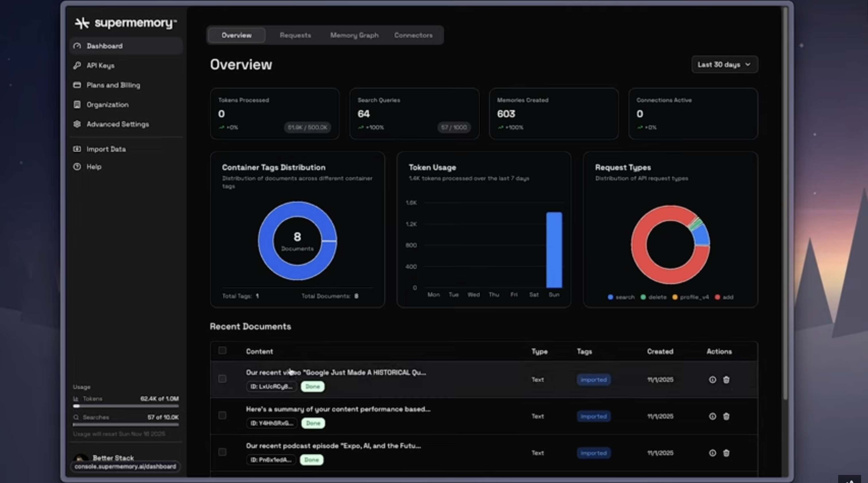This screenshot has height=483, width=868.
Task: Click the console.supermemory.ai/dashboard link
Action: [x=125, y=466]
